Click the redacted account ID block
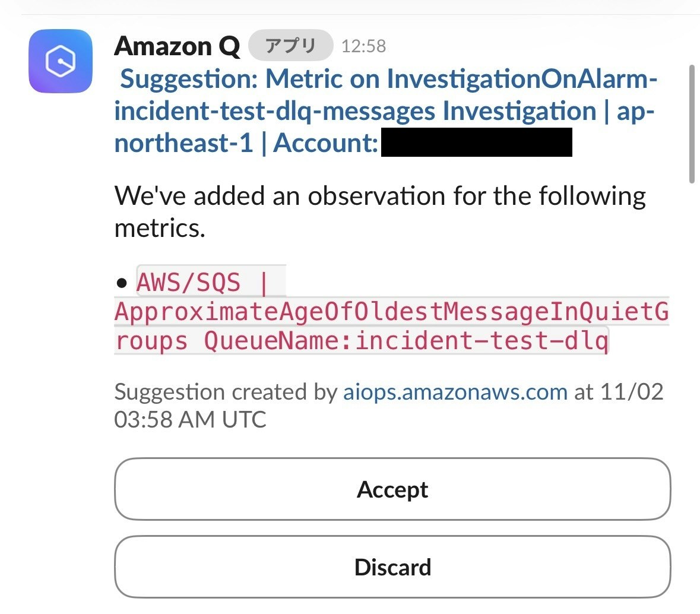Screen dimensions: 700x614 click(x=476, y=143)
